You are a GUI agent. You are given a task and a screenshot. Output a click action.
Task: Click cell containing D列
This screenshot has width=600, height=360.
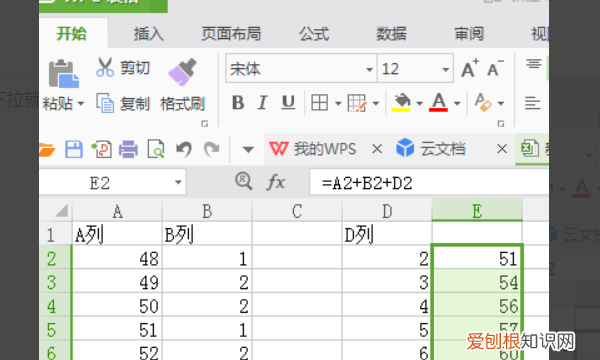(387, 234)
